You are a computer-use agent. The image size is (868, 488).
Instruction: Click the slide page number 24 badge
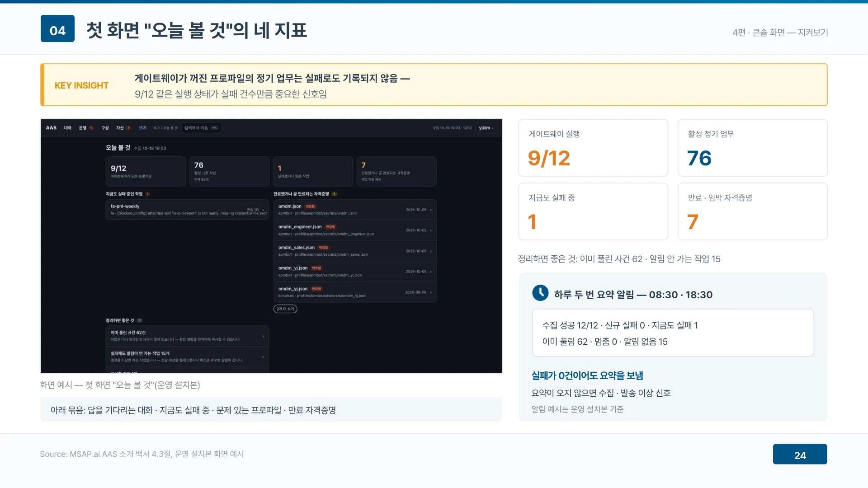800,454
